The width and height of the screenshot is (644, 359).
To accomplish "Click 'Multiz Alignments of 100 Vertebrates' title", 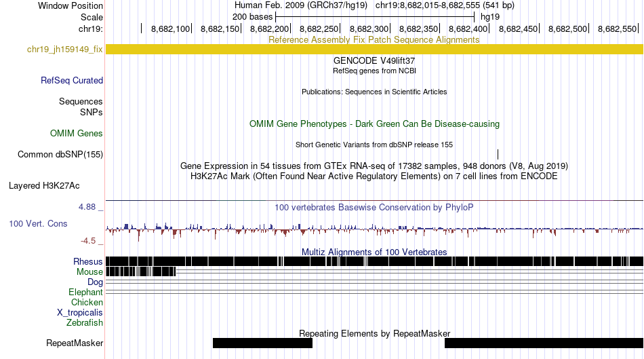I will [374, 252].
